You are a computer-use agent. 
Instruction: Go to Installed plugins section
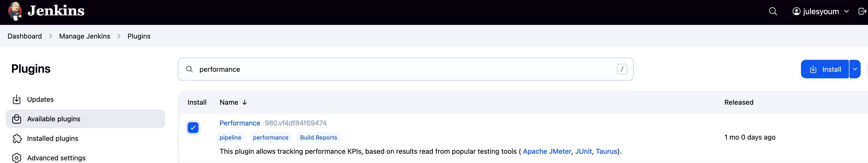coord(53,138)
